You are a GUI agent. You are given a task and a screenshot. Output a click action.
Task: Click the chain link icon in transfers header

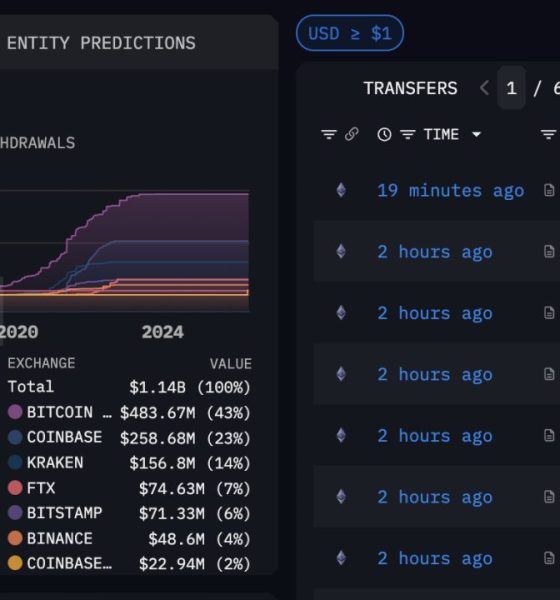click(351, 134)
